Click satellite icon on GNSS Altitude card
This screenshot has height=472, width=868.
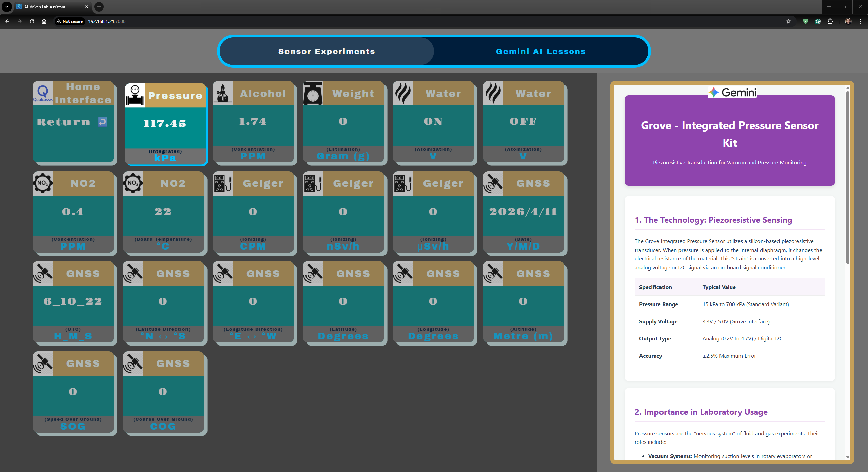[x=493, y=273]
